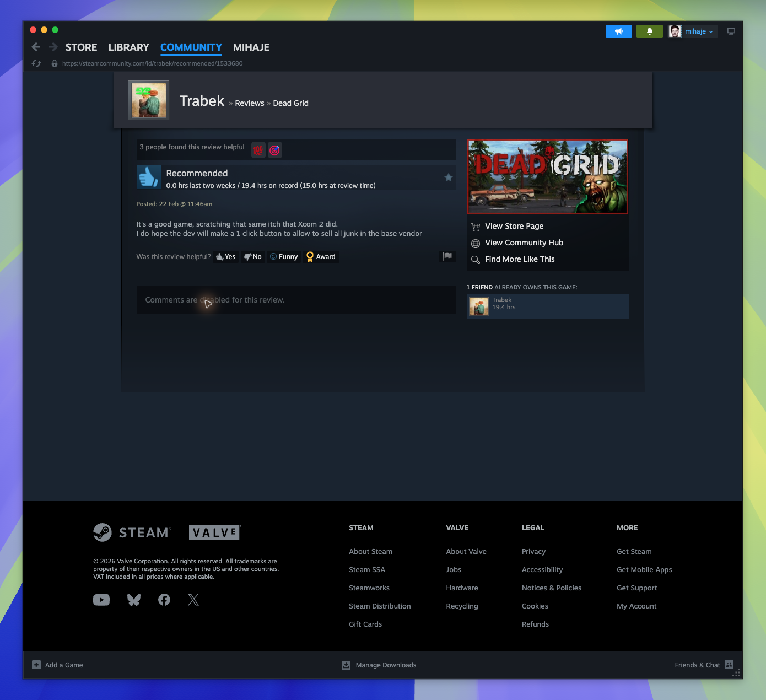Viewport: 766px width, 700px height.
Task: Open the Steam SSA footer link
Action: click(x=367, y=569)
